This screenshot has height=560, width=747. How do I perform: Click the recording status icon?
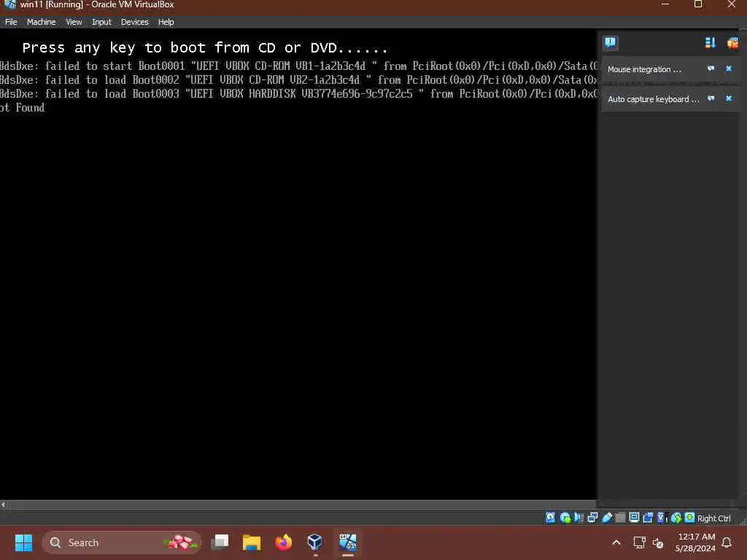tap(648, 518)
